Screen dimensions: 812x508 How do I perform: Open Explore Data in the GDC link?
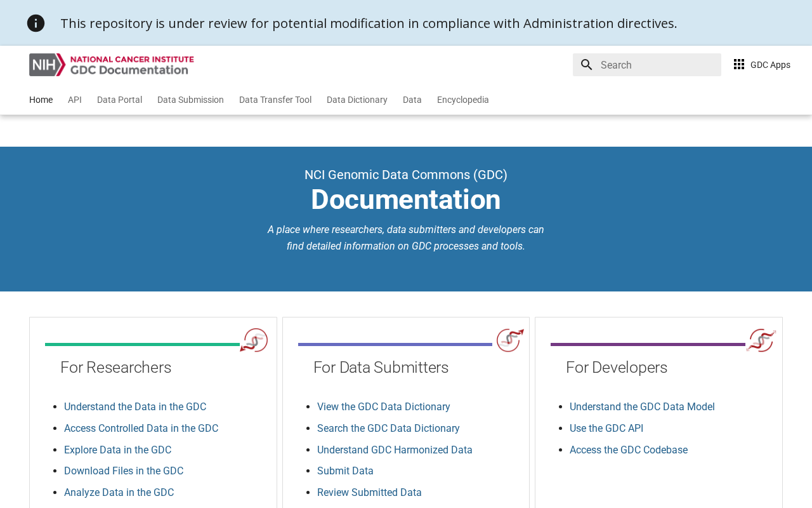tap(117, 450)
